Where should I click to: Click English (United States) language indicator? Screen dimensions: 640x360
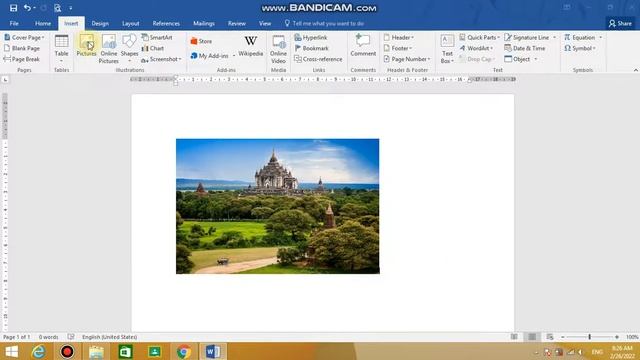click(109, 337)
